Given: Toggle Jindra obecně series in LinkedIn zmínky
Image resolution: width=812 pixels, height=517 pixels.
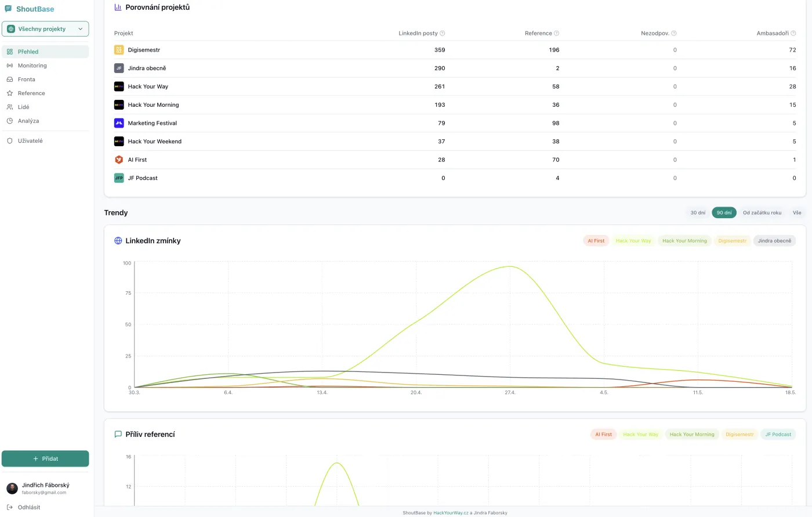Looking at the screenshot, I should coord(774,241).
